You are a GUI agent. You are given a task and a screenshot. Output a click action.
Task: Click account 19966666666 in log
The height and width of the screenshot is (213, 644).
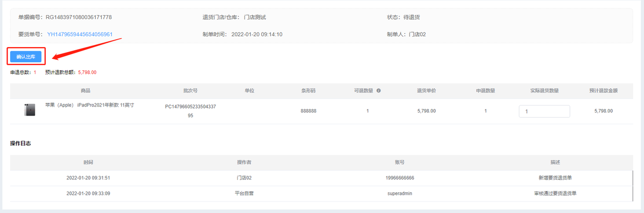pos(399,178)
